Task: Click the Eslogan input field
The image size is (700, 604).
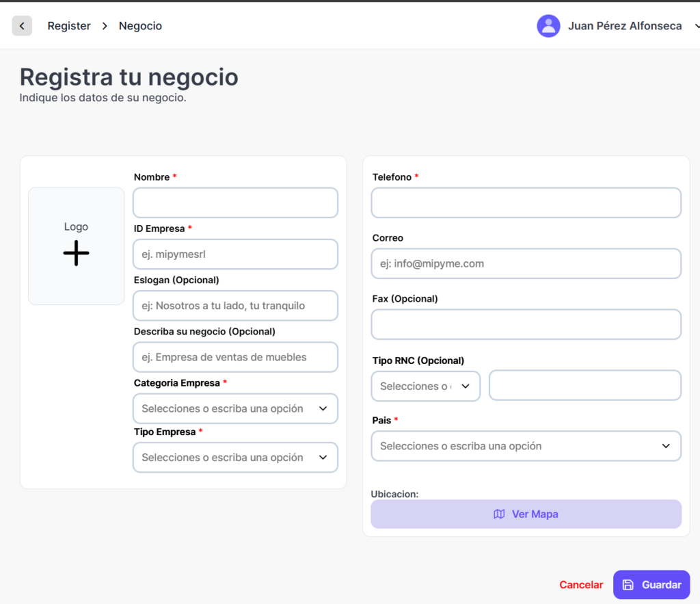Action: click(x=235, y=306)
